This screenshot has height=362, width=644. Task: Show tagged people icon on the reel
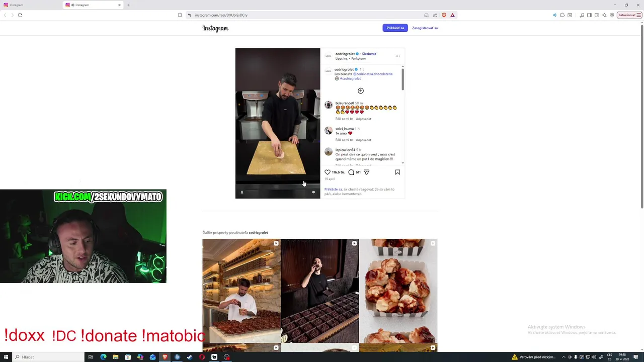coord(242,192)
